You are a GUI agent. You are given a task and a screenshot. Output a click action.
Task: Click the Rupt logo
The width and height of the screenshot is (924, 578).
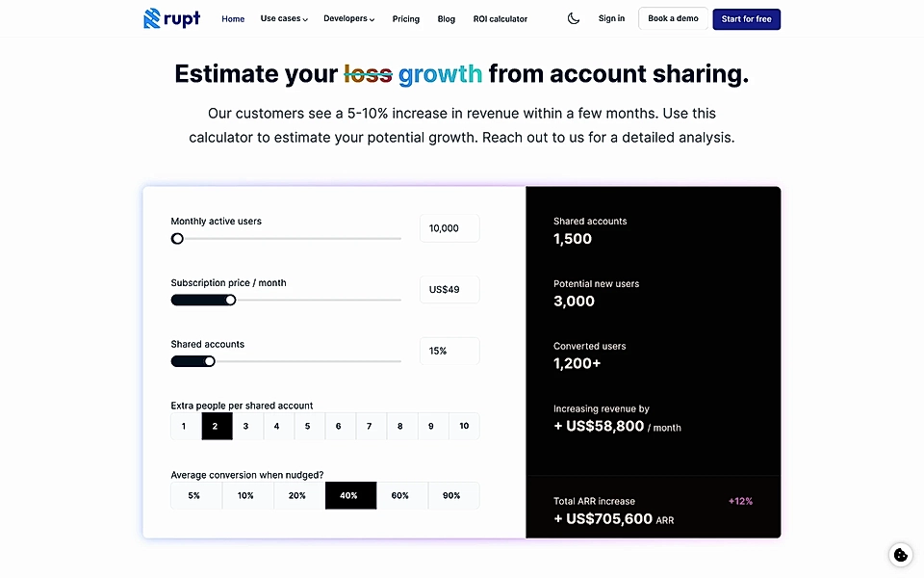click(171, 18)
